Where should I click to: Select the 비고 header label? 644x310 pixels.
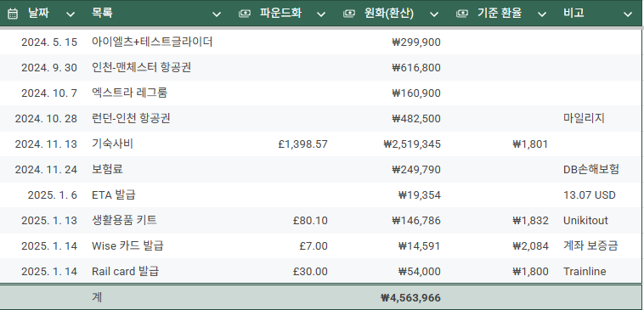(x=573, y=13)
